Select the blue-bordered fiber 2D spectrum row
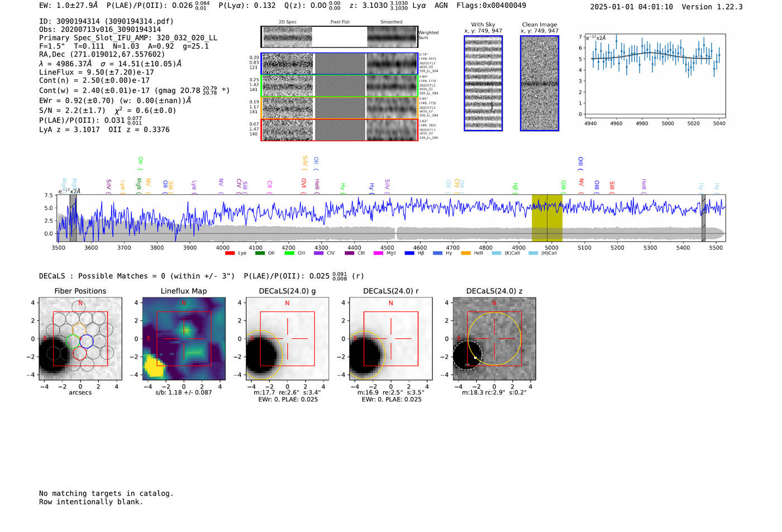Screen dimensions: 782x532 coord(339,64)
